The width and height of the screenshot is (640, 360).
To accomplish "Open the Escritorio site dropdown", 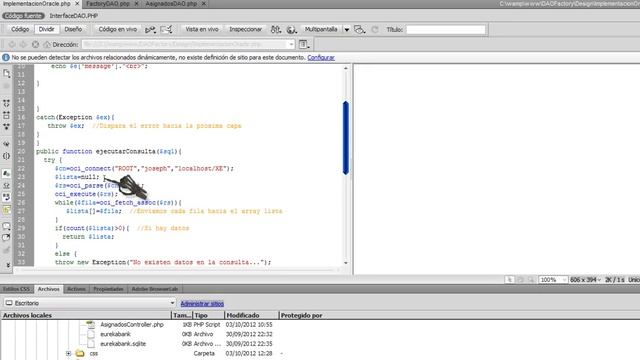I will point(90,303).
